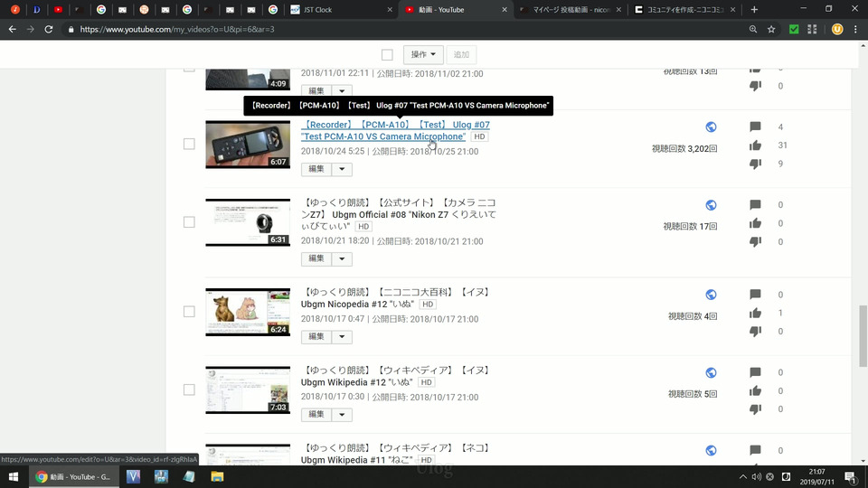The width and height of the screenshot is (868, 488).
Task: Open the Chrome profile avatar
Action: tap(837, 29)
